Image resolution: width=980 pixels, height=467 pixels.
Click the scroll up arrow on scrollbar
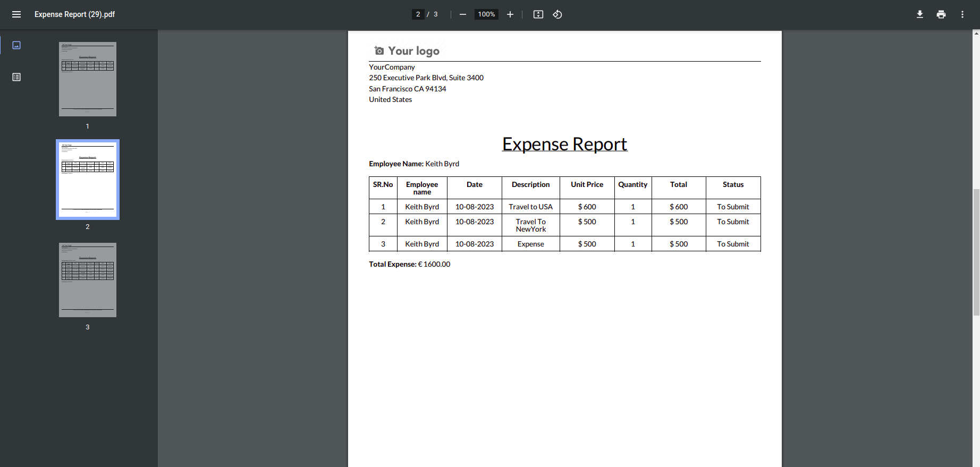click(x=976, y=33)
